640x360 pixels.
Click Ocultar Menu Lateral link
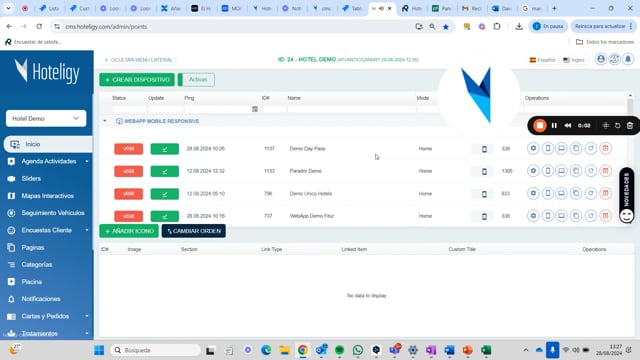click(x=139, y=60)
